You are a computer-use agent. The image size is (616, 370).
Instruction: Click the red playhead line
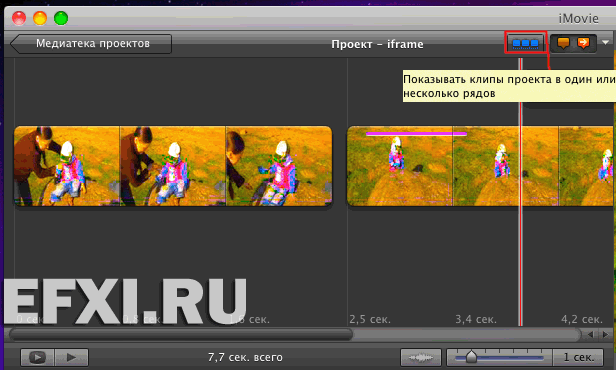pos(520,192)
